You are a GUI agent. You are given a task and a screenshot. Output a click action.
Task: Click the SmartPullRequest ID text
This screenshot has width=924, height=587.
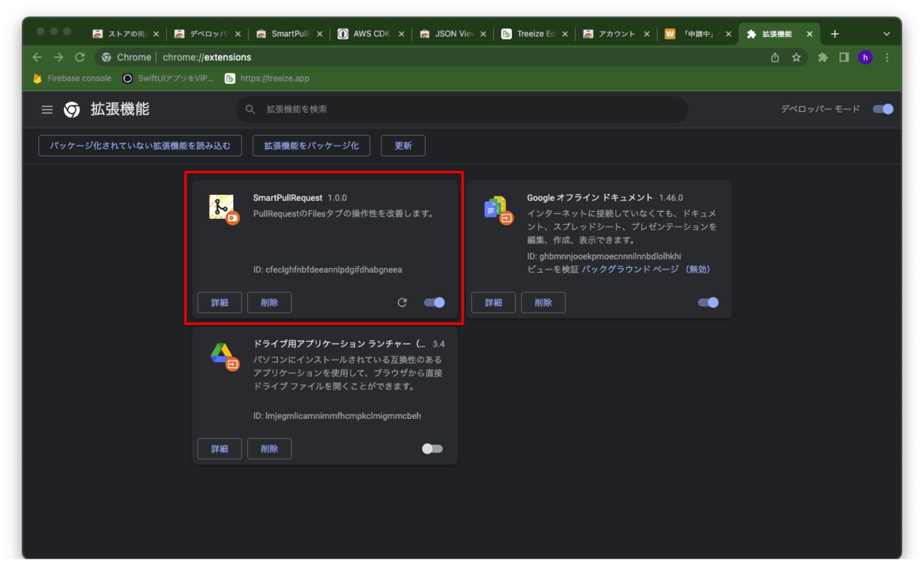tap(328, 270)
